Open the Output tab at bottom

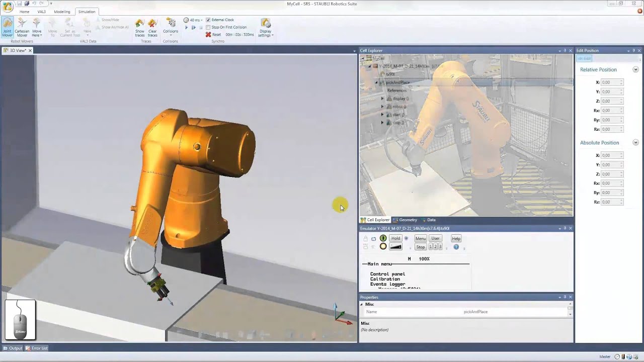(13, 348)
